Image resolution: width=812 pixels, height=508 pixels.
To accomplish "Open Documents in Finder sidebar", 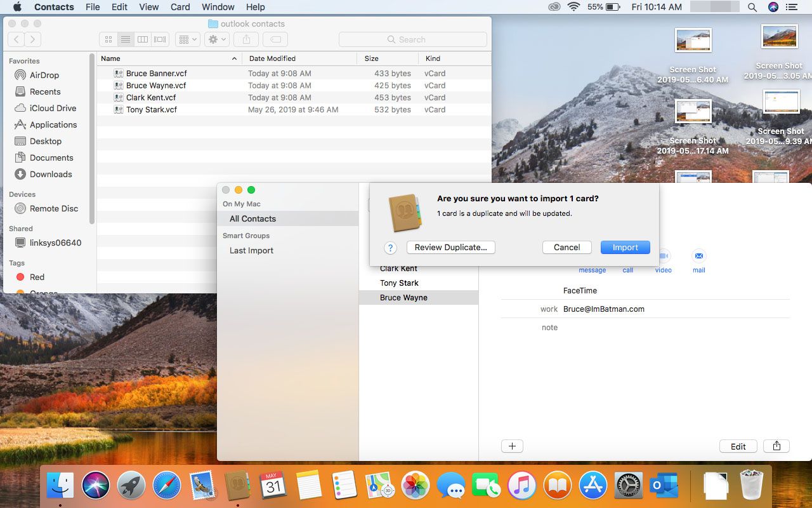I will point(51,157).
